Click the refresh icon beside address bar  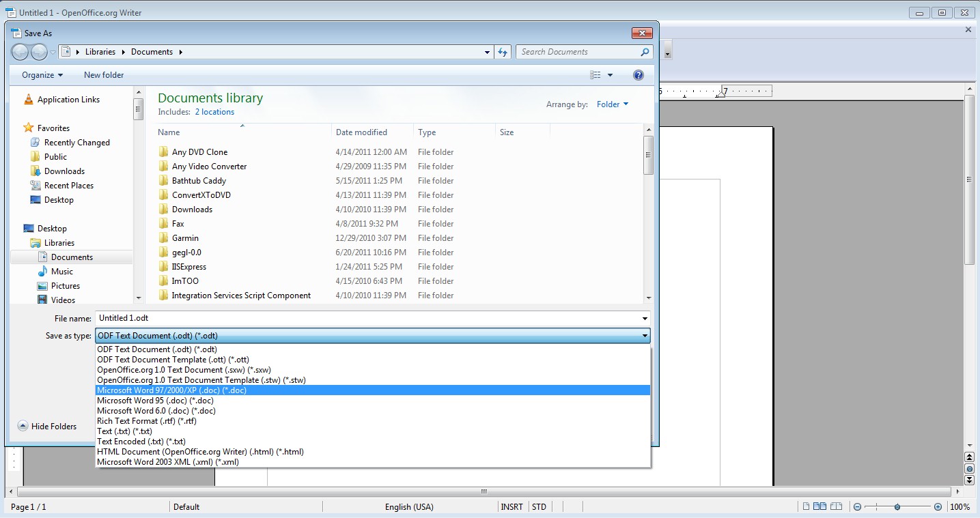(x=503, y=52)
